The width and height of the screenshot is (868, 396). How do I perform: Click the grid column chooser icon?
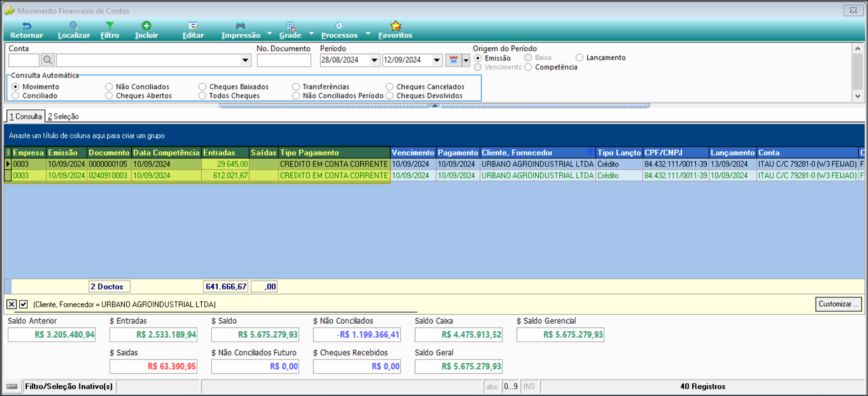click(x=8, y=153)
